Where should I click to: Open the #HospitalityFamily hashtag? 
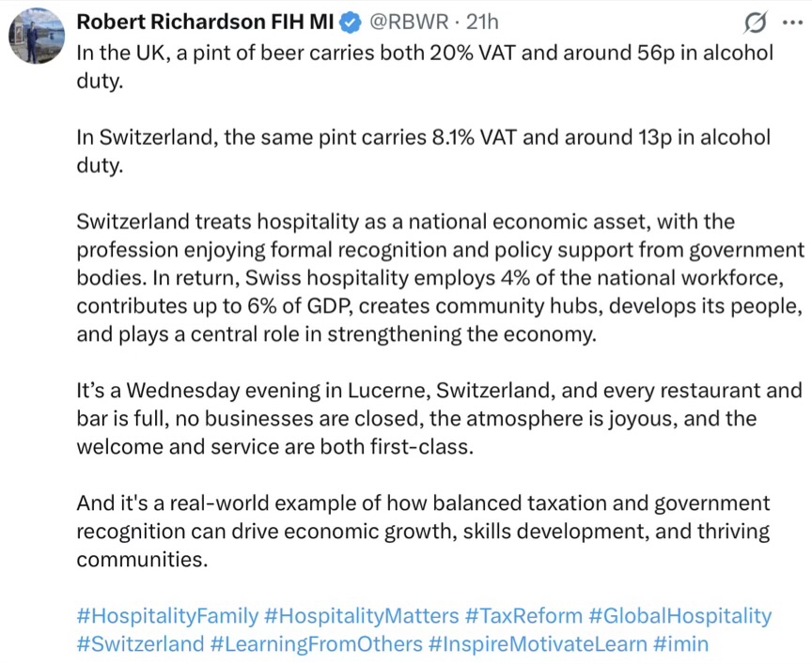[167, 616]
